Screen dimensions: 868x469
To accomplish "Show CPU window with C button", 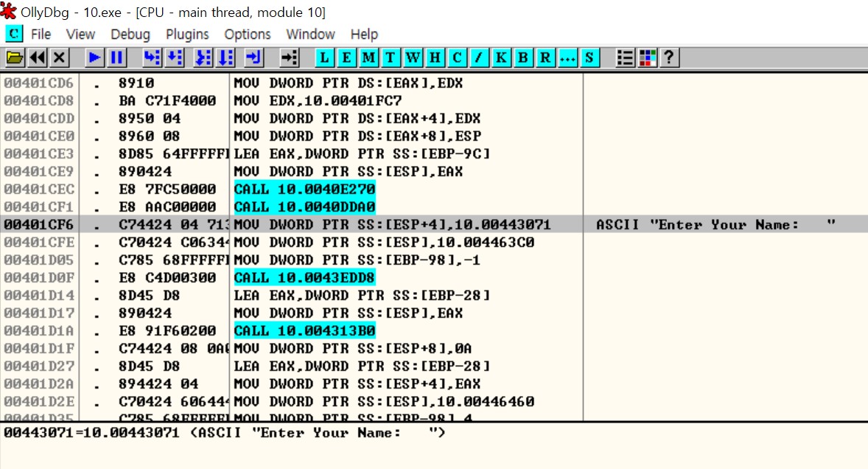I will pos(458,58).
